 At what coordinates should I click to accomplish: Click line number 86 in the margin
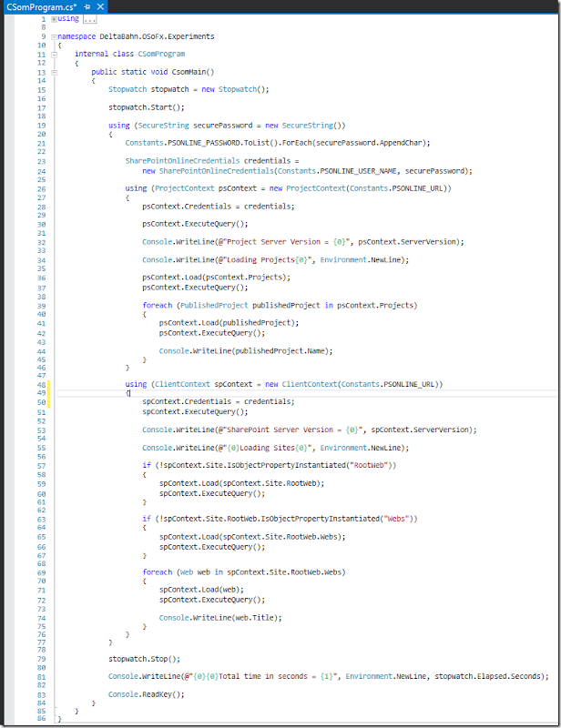pos(42,719)
